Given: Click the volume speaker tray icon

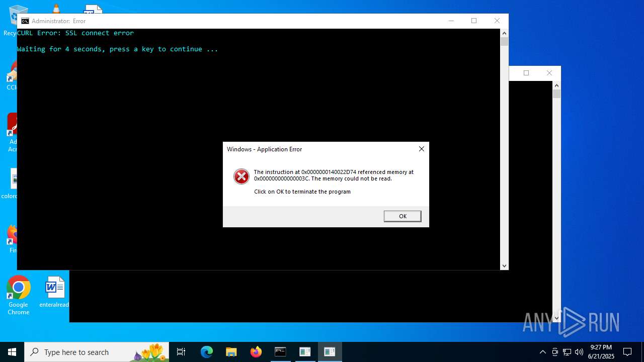Looking at the screenshot, I should tap(579, 352).
